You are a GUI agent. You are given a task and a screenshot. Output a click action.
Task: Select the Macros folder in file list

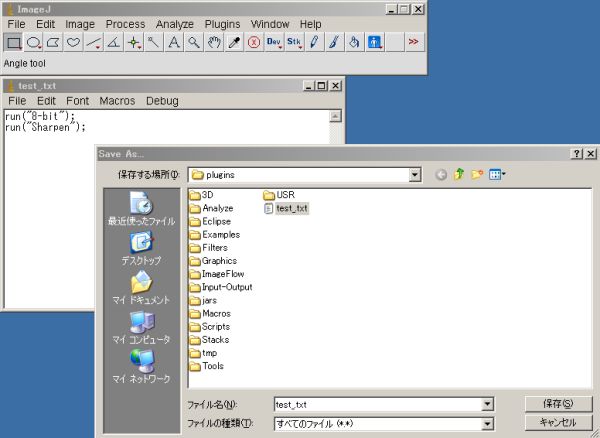[x=210, y=313]
